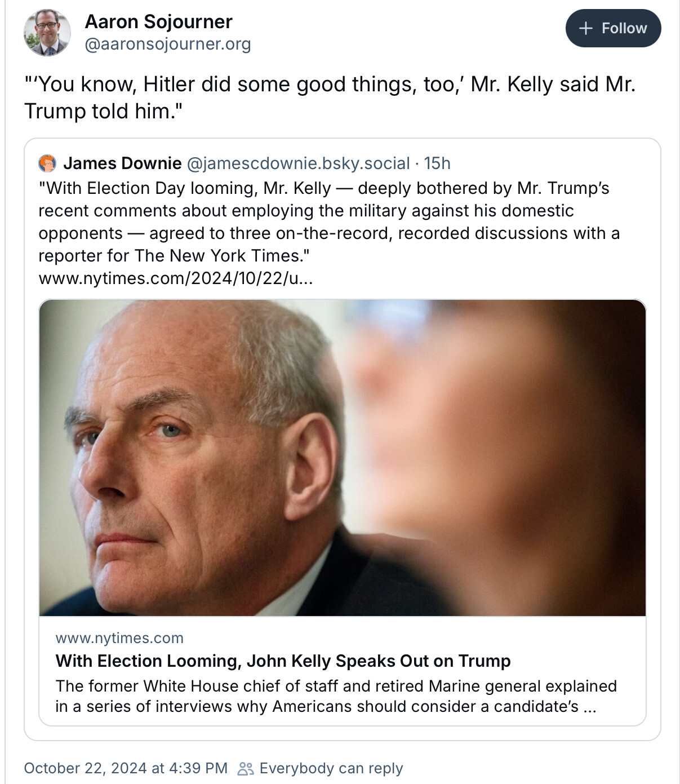The width and height of the screenshot is (680, 784).
Task: Click the quoted post's blank header area
Action: 552,163
